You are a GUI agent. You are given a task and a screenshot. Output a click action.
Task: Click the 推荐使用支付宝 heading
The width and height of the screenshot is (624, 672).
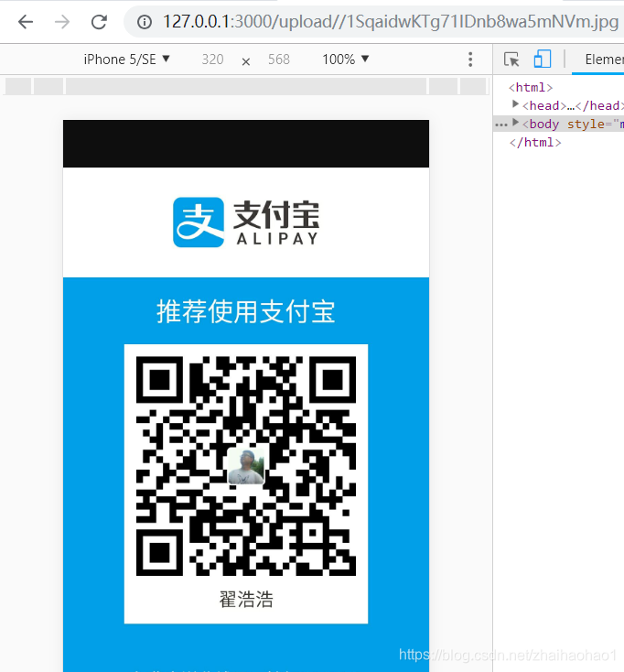click(246, 311)
